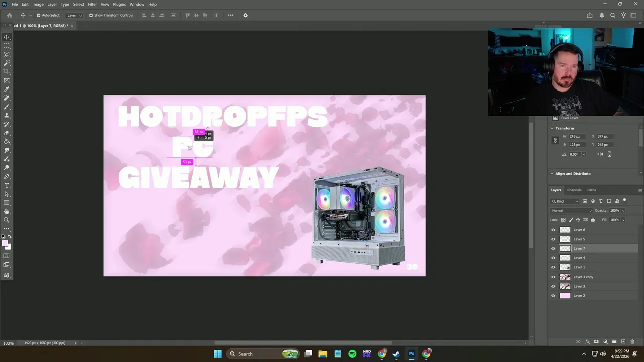Screen dimensions: 644x362
Task: Select the Brush tool
Action: point(7,107)
